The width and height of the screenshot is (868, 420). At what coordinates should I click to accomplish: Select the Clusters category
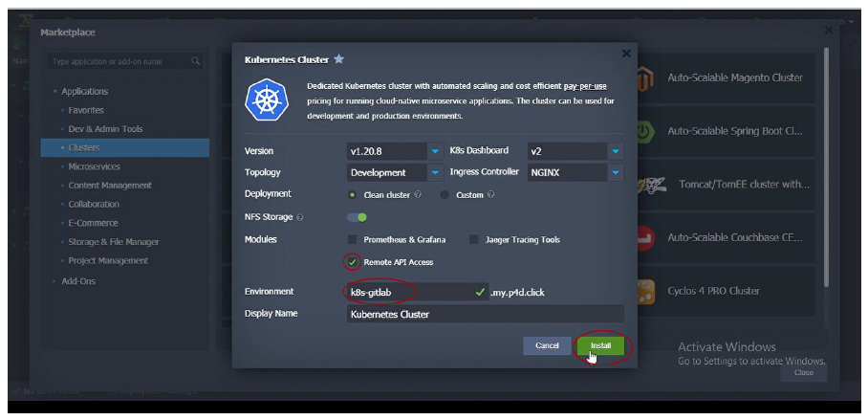point(124,148)
